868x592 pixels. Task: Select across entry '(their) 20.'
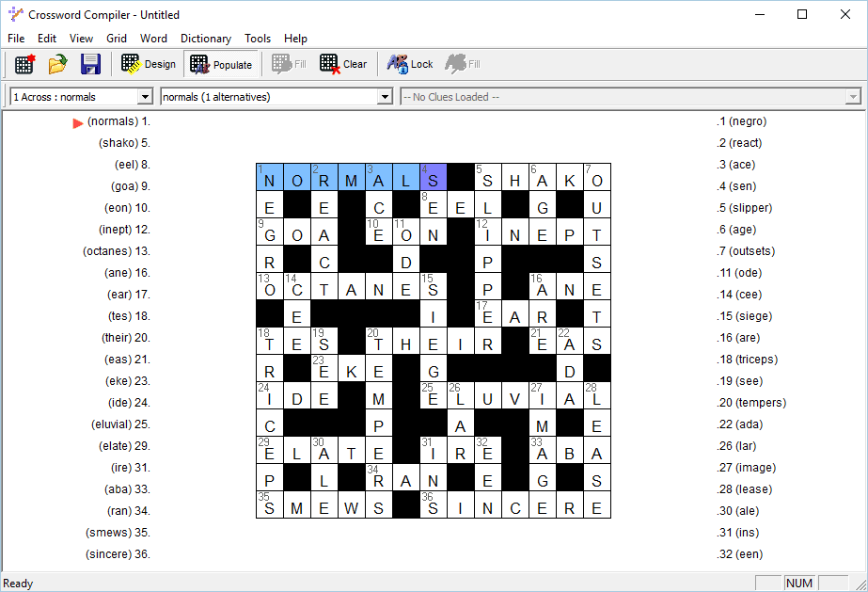pos(126,338)
